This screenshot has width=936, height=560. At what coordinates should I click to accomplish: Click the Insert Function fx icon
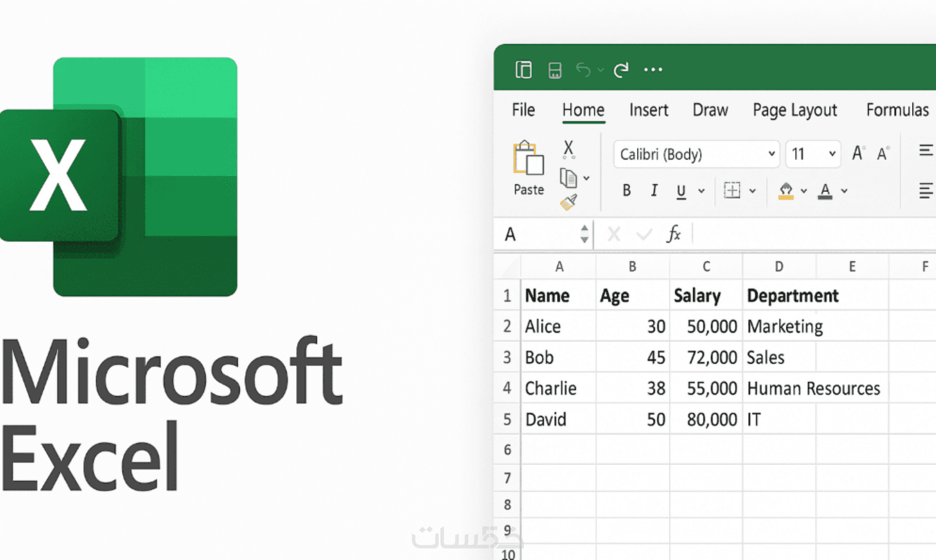674,234
